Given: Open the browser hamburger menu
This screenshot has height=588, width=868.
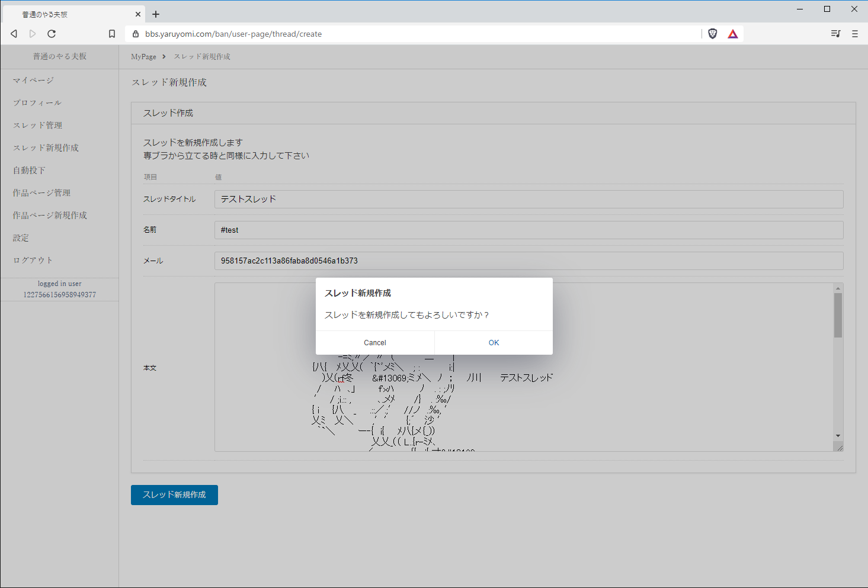Looking at the screenshot, I should point(854,34).
